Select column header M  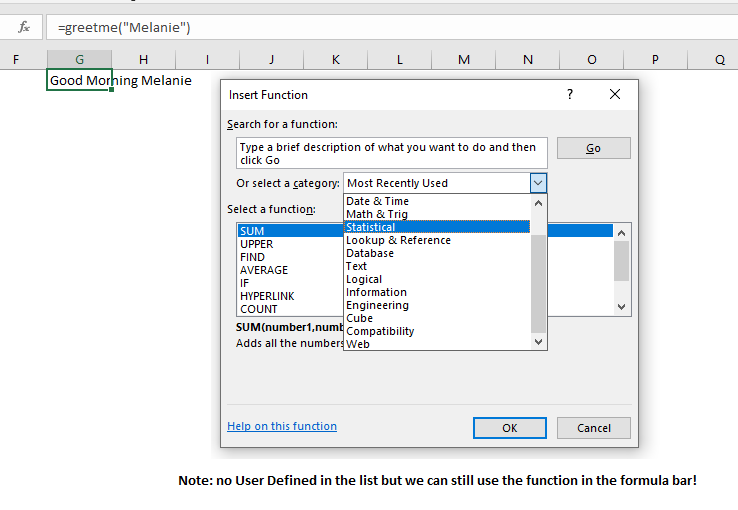click(x=463, y=60)
